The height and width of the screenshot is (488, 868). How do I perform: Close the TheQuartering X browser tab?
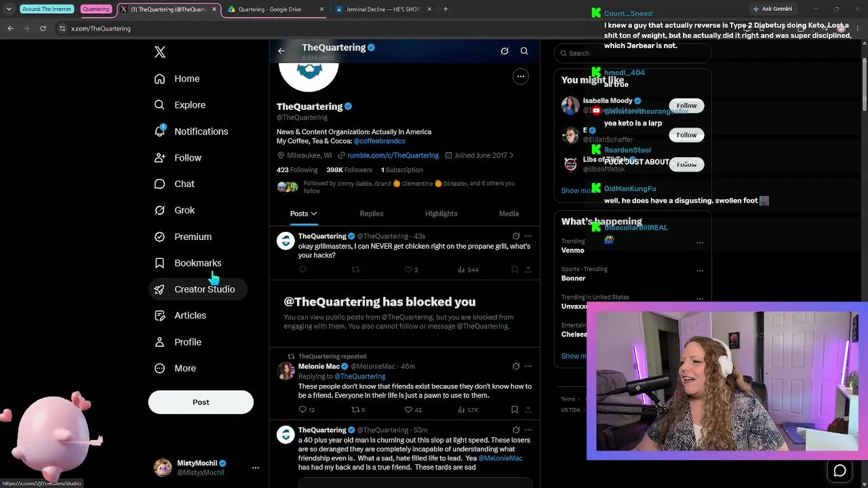pos(214,9)
